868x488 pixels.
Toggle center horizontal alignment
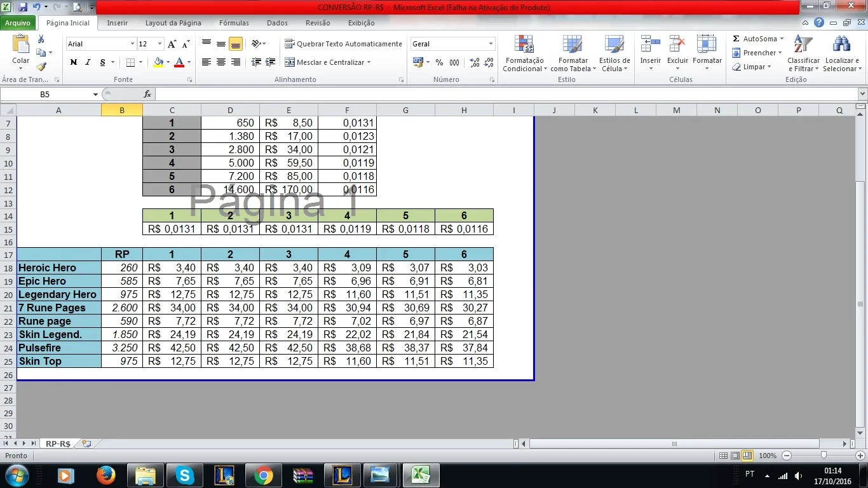pyautogui.click(x=221, y=62)
